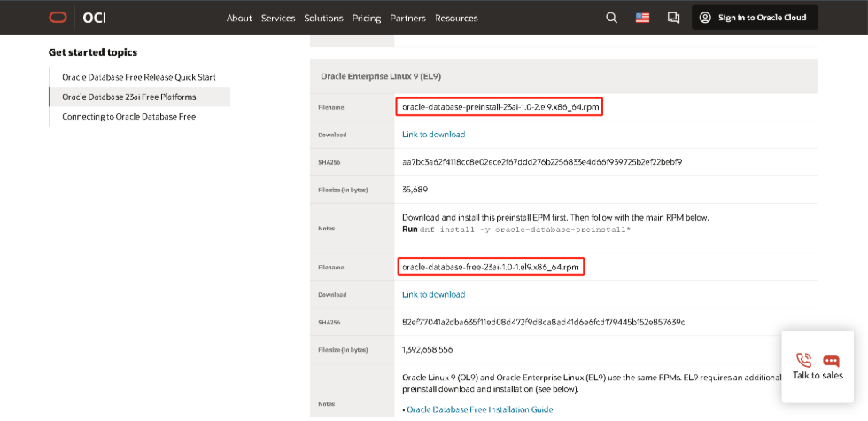Click the OCI header label
This screenshot has height=421, width=868.
coord(94,18)
